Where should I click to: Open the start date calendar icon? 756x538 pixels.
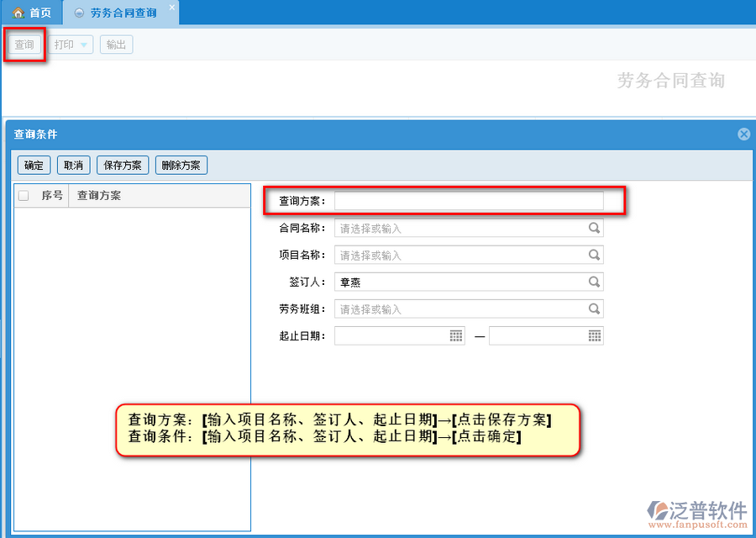pos(456,335)
